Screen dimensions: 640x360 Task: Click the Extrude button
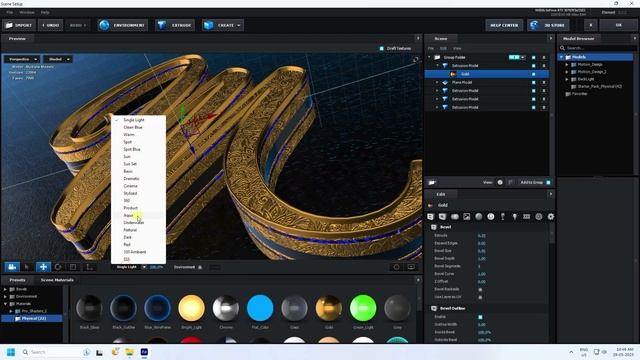click(175, 25)
